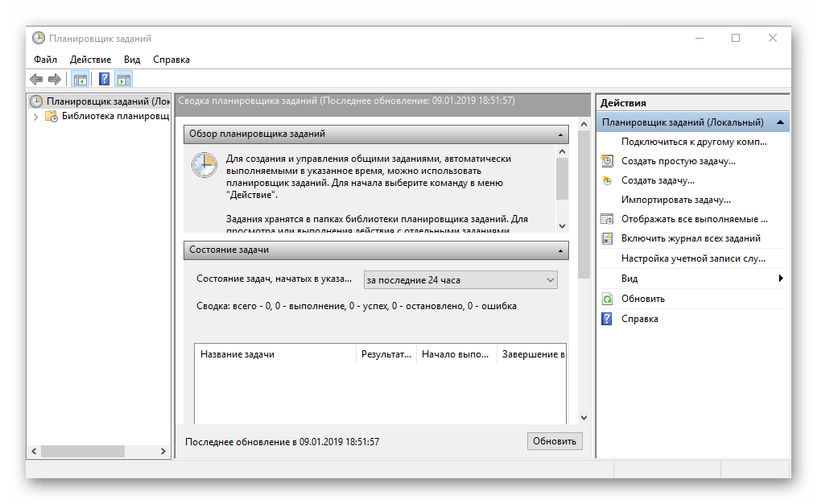Screen dimensions: 817x504
Task: Expand the 'Библиотека планировщика' tree node
Action: tap(35, 117)
